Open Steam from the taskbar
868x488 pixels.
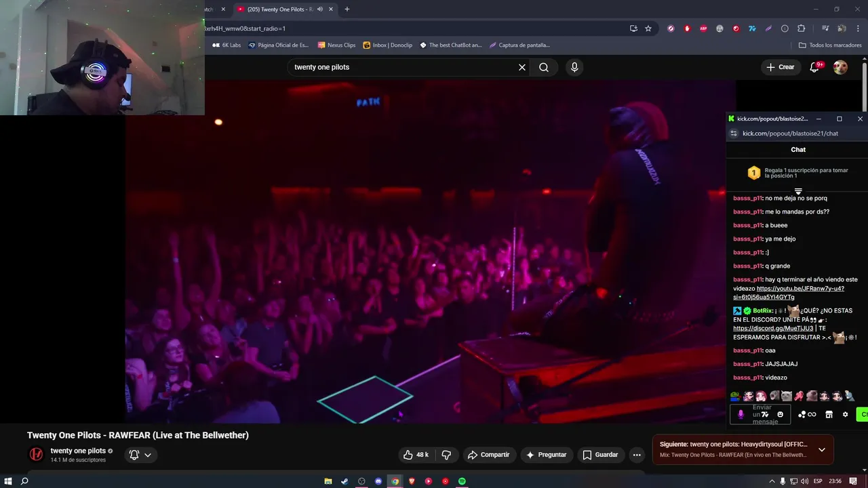(x=344, y=481)
